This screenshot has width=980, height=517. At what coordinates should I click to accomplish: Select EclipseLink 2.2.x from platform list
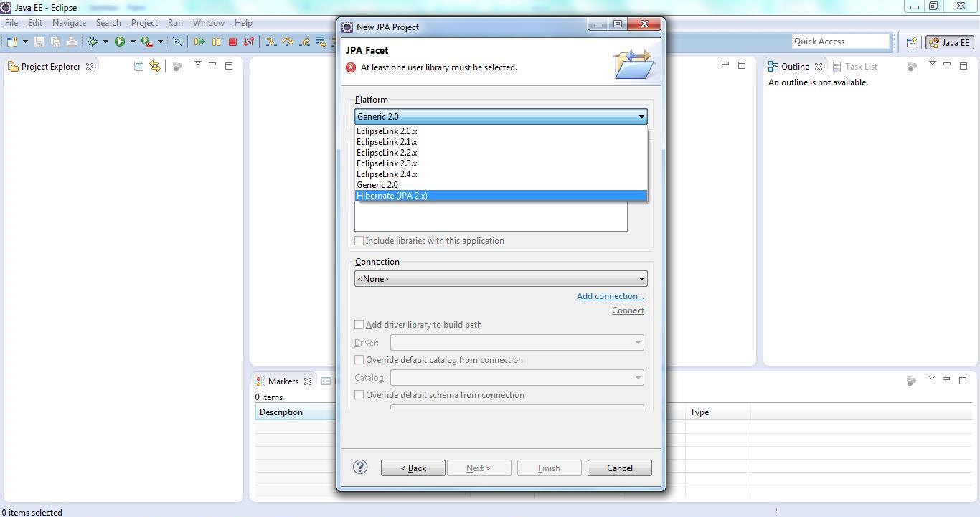(501, 153)
